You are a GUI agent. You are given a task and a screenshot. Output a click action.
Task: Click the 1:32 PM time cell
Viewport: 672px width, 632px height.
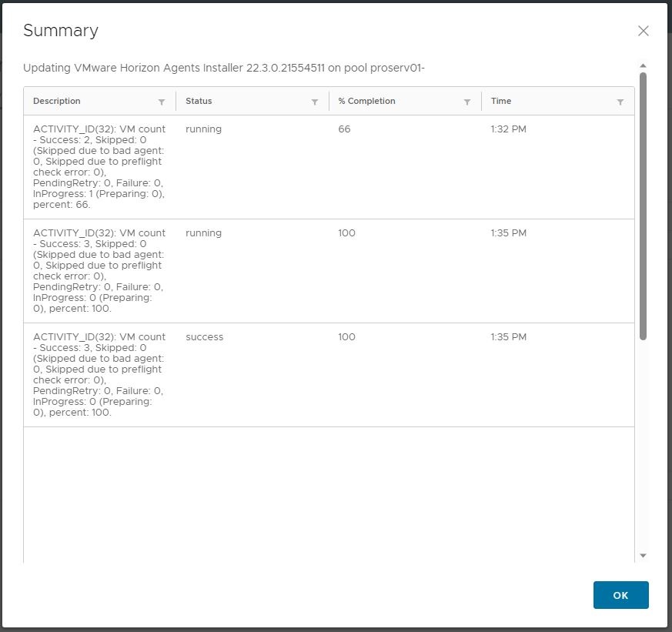pos(509,129)
